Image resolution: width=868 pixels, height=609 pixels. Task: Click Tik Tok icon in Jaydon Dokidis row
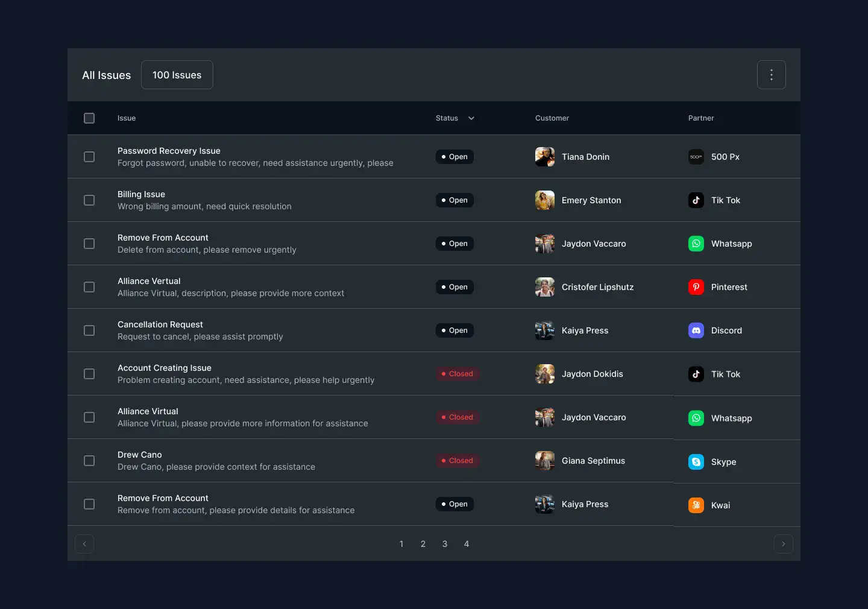tap(696, 374)
